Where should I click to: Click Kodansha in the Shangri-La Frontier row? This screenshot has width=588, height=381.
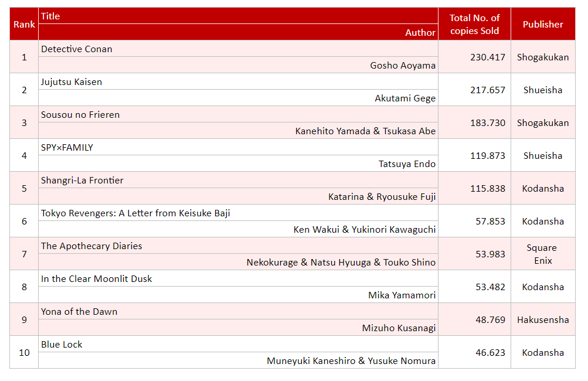click(543, 188)
